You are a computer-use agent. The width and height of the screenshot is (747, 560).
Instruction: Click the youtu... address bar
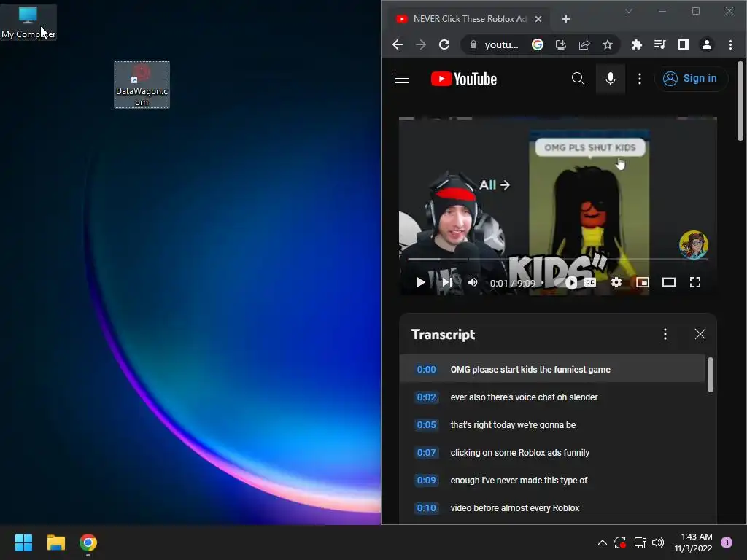pos(501,44)
